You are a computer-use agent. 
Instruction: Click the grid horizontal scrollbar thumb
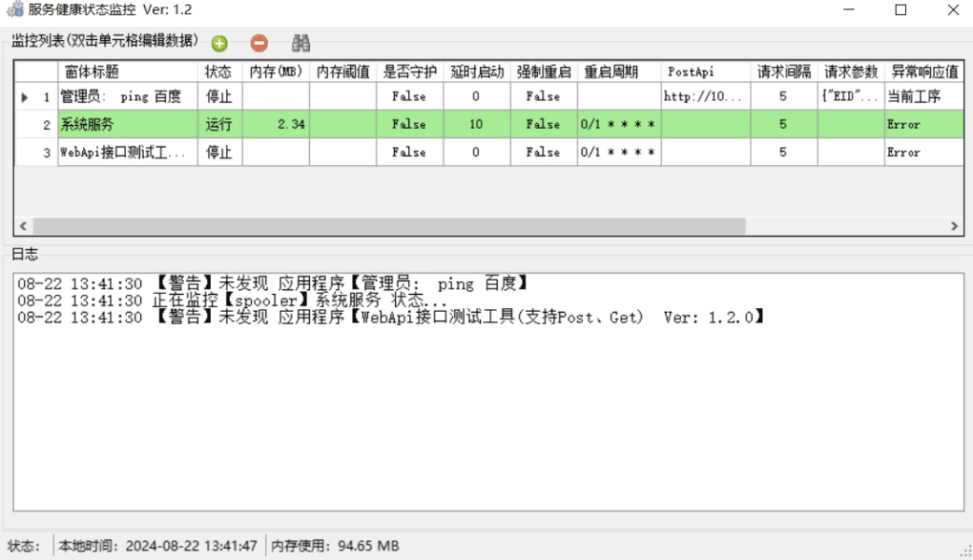click(382, 226)
